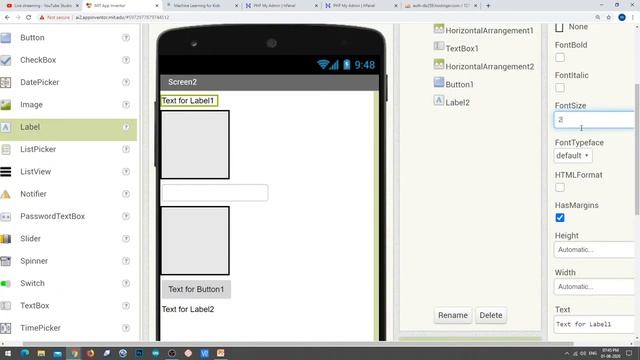This screenshot has width=640, height=360.
Task: Select the ListPicker component icon
Action: (x=6, y=149)
